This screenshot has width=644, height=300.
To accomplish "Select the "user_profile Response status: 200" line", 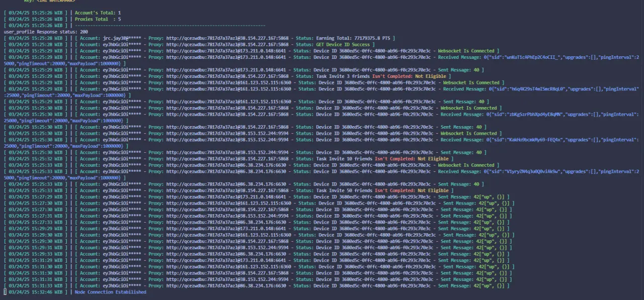I will [x=46, y=32].
